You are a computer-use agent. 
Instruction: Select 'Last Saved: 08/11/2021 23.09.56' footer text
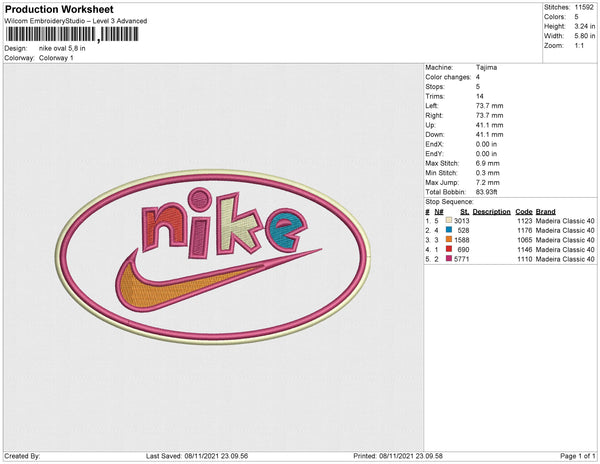point(197,456)
